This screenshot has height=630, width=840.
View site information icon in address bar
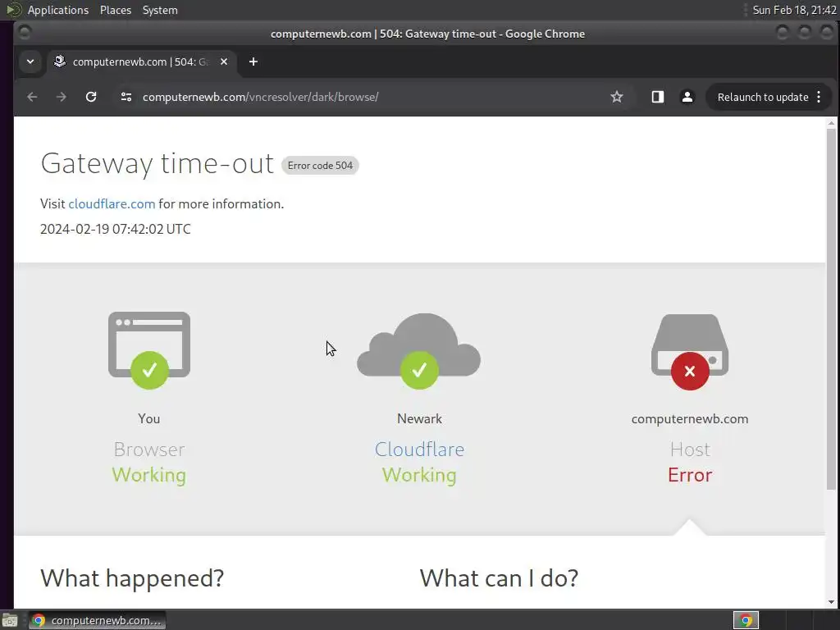[x=126, y=97]
